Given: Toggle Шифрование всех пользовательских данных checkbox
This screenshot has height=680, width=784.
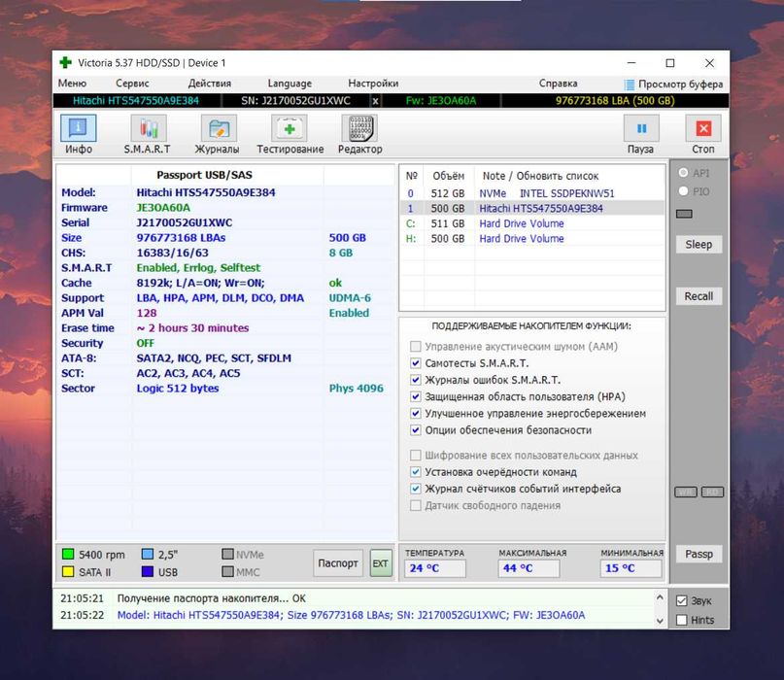Looking at the screenshot, I should click(x=415, y=455).
